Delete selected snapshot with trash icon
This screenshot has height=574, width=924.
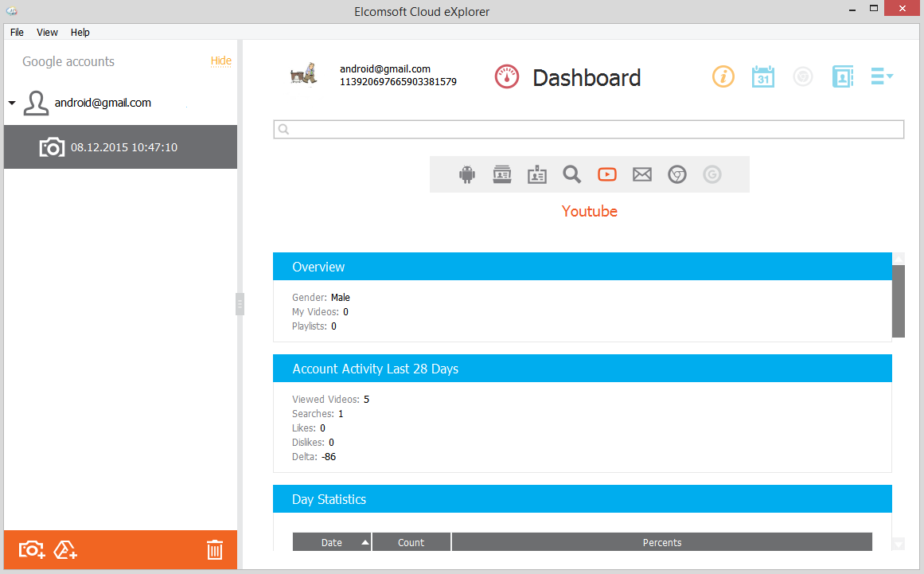click(x=215, y=550)
